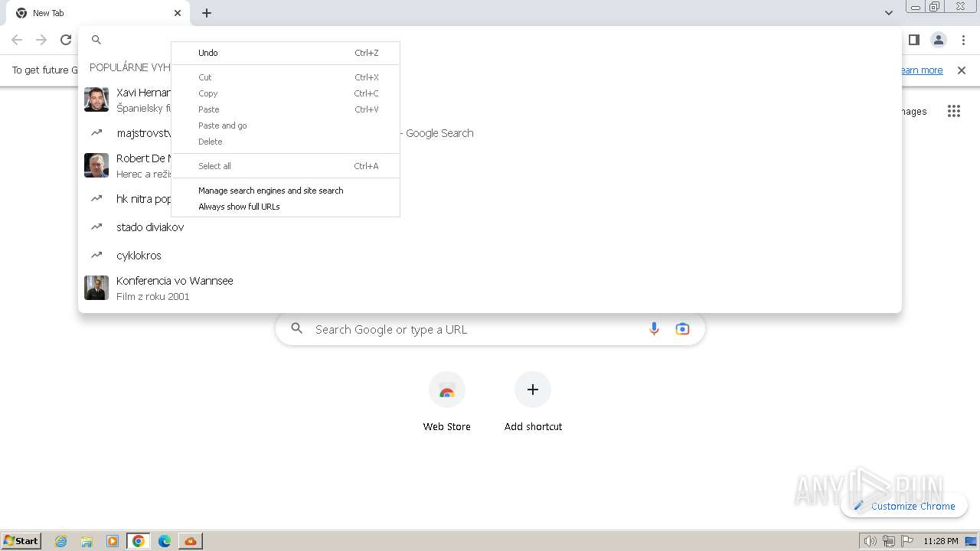This screenshot has height=551, width=980.
Task: Choose Select all in context menu
Action: (x=285, y=166)
